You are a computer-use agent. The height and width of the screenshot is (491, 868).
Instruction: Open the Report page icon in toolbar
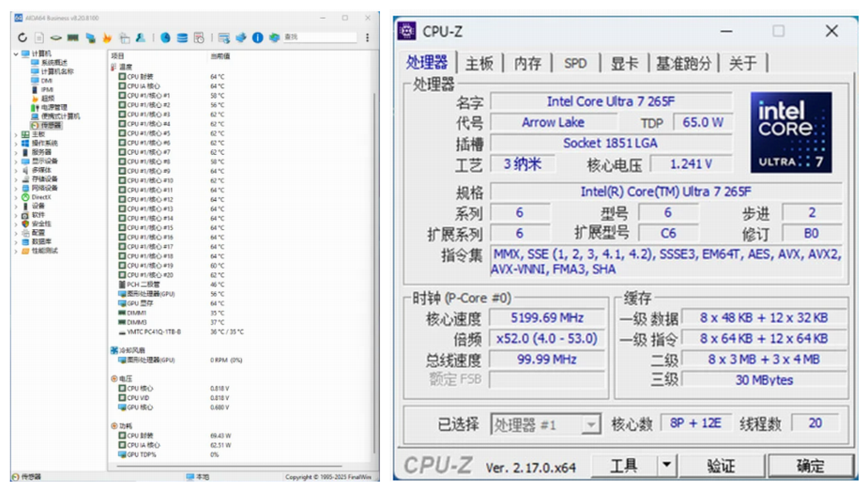tap(39, 38)
